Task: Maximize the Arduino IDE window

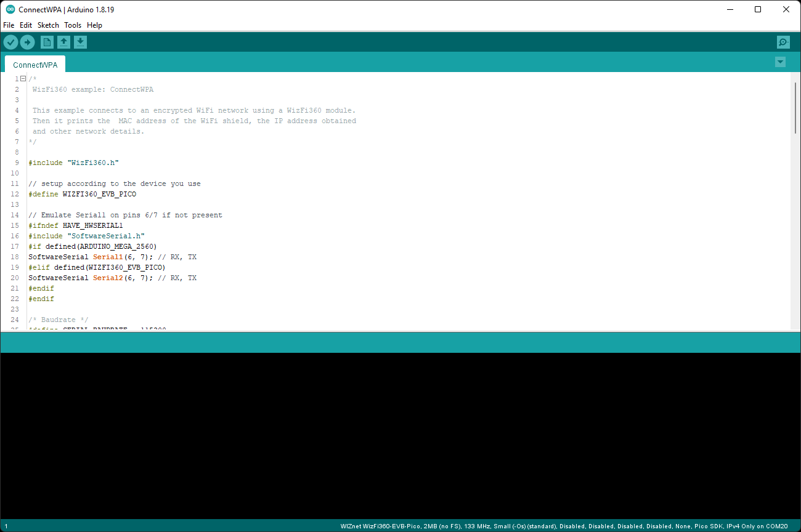Action: [758, 10]
